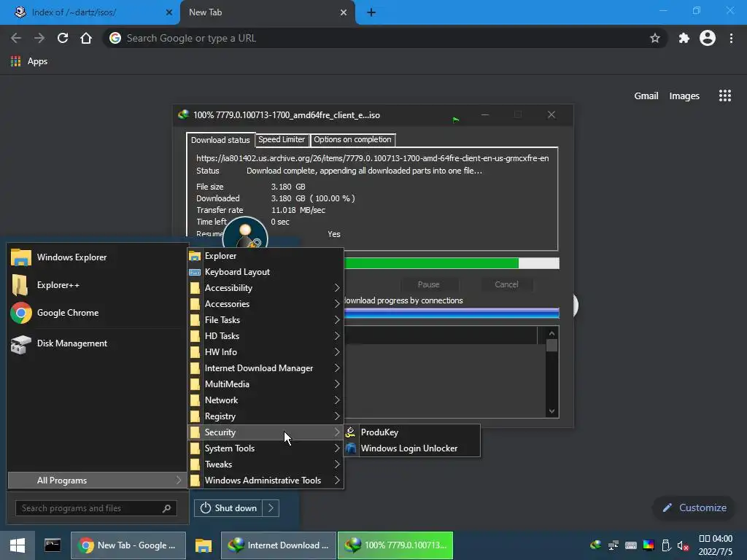Open the keyboard tray icon
The image size is (747, 560).
click(631, 545)
